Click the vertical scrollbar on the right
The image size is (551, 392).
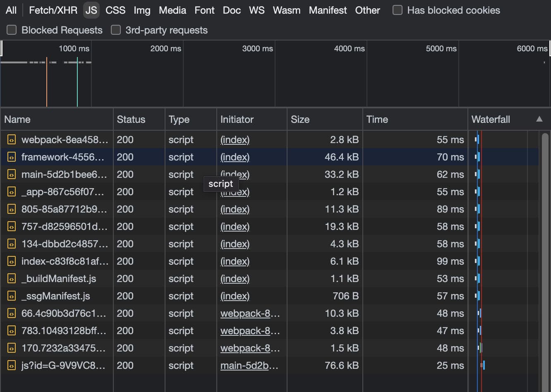[546, 207]
